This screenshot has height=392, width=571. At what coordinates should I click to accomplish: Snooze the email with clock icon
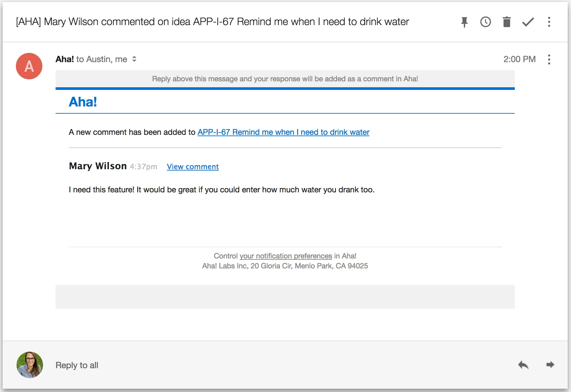[x=485, y=22]
